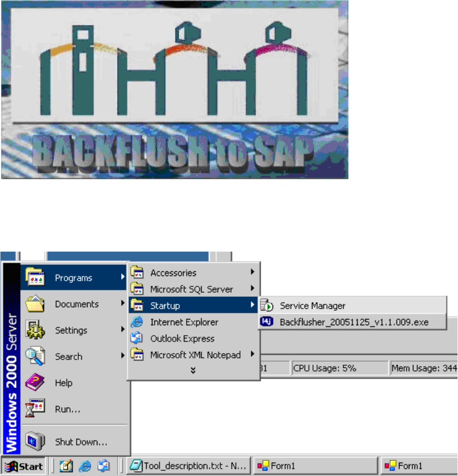
Task: Click the Microsoft SQL Server folder icon
Action: click(137, 288)
